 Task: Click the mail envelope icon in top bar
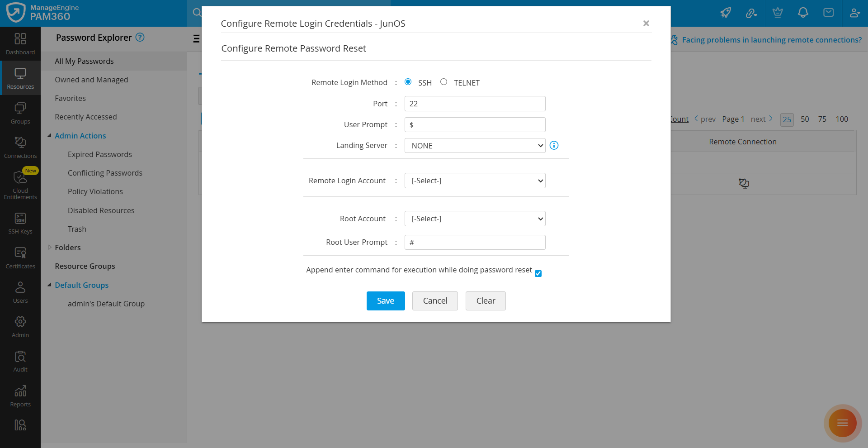[829, 13]
